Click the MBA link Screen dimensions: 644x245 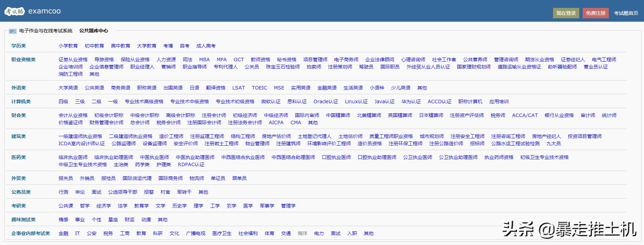[204, 60]
